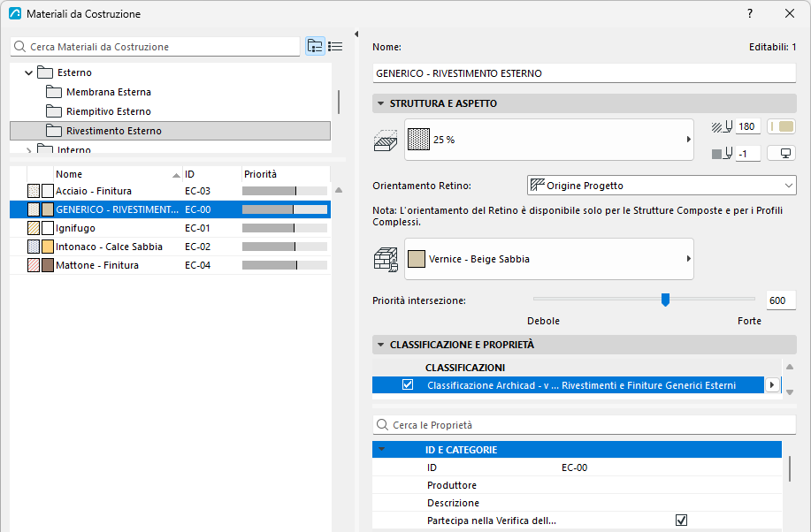
Task: Click the Archicad logo in title bar
Action: click(15, 13)
